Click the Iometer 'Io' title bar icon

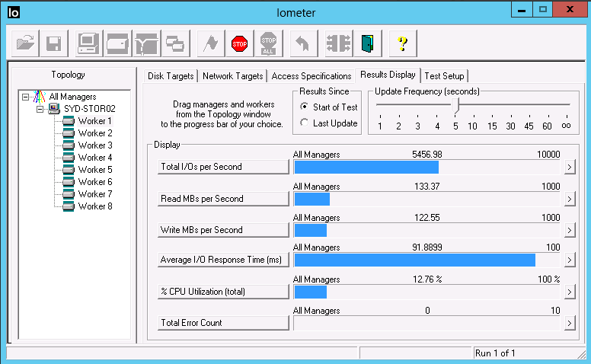click(x=14, y=12)
